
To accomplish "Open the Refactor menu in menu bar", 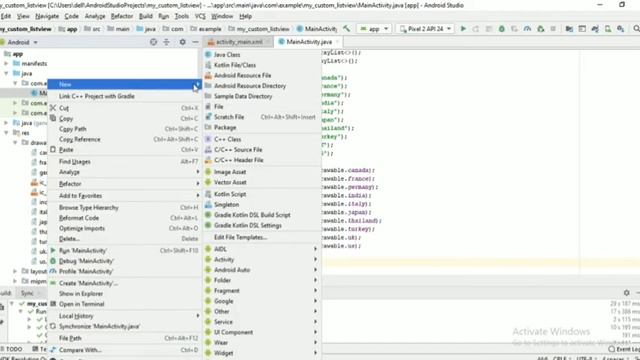I will pos(122,16).
